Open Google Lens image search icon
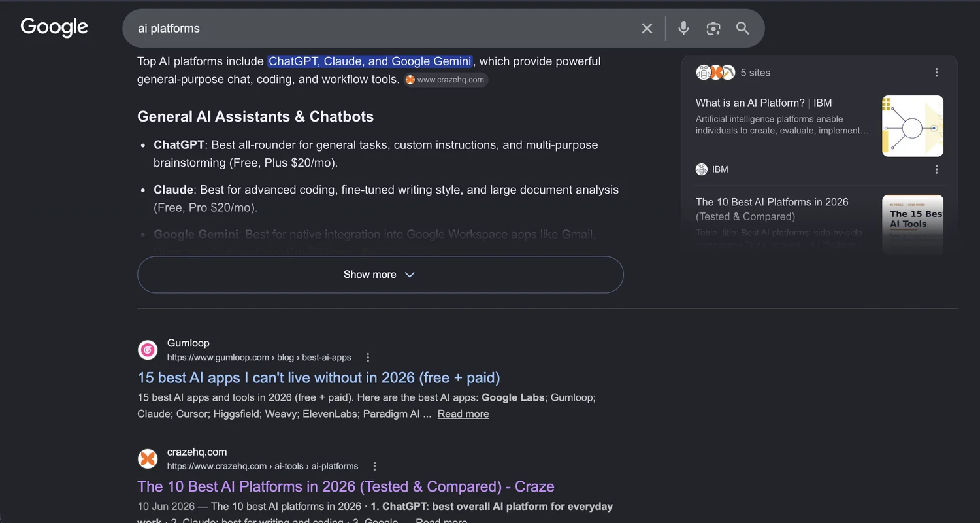The height and width of the screenshot is (523, 980). pos(713,28)
